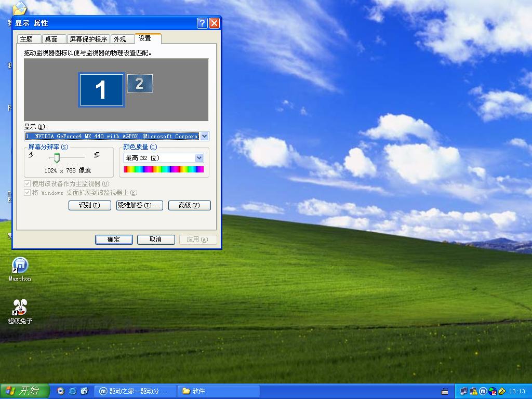Screen dimensions: 532x399
Task: Open the 外观 appearance tab
Action: pos(119,39)
